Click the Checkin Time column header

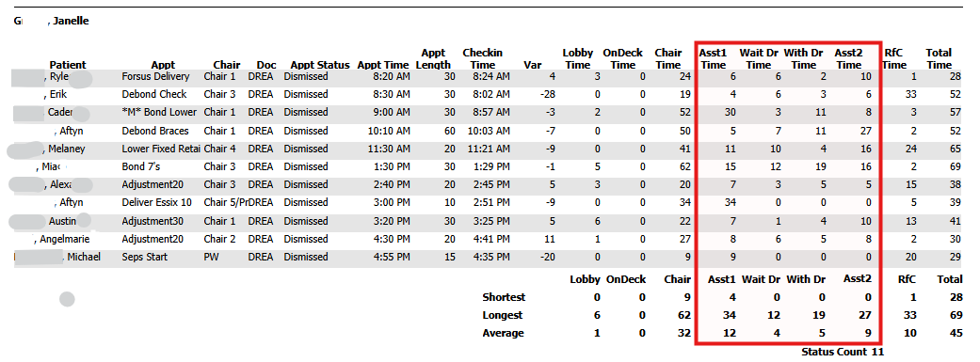(x=483, y=58)
